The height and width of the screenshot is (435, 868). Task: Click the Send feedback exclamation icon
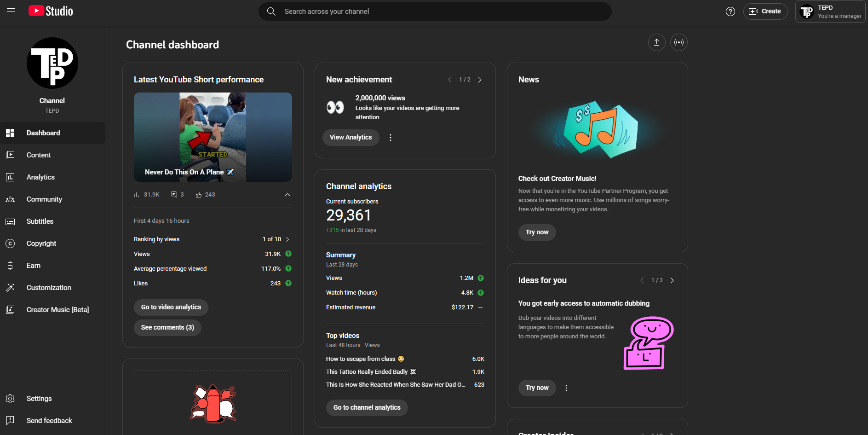coord(10,421)
